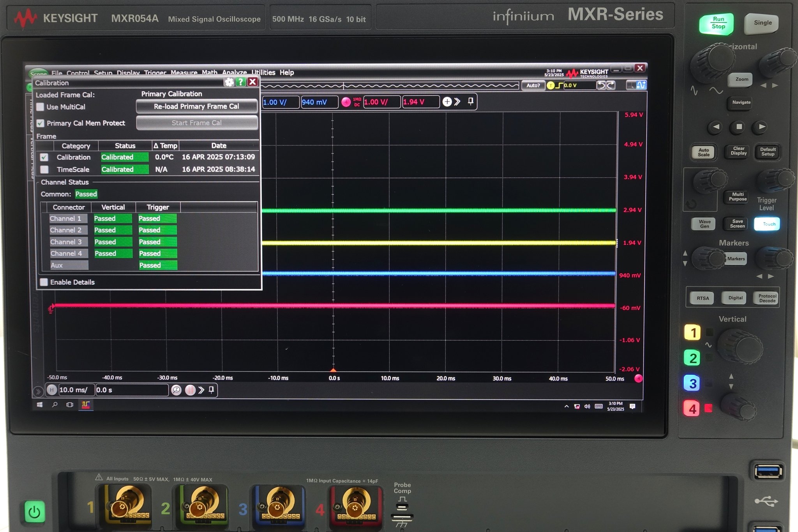Click Channel 4 ground reference marker
This screenshot has width=798, height=532.
[51, 309]
